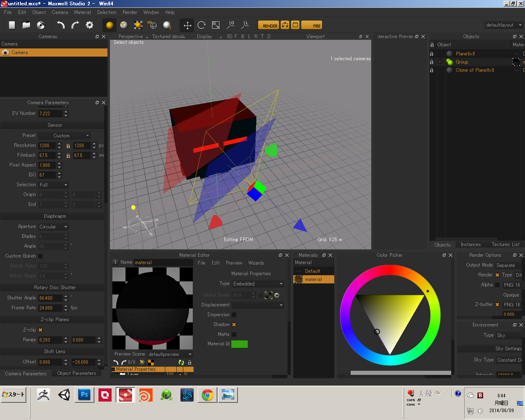Click the render window rectangle icon

pos(295,25)
